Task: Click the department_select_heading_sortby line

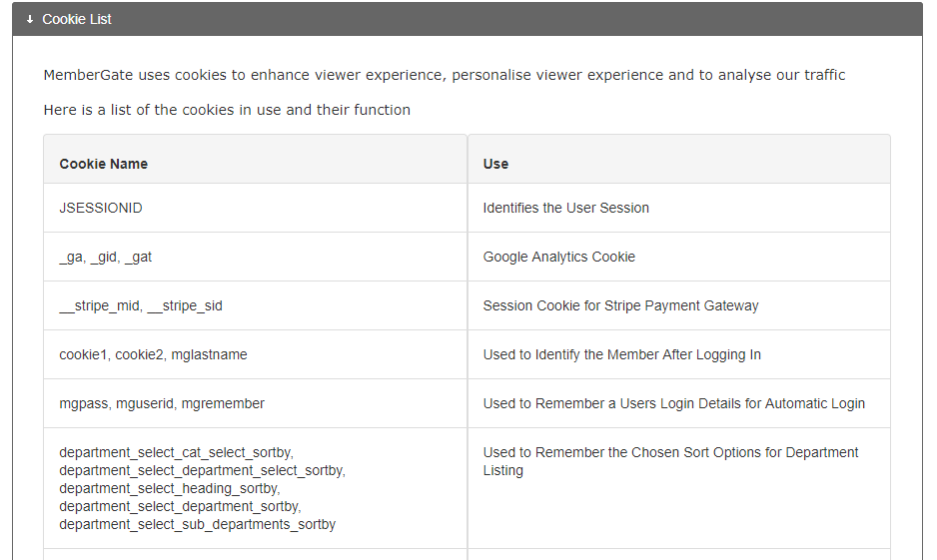Action: coord(169,488)
